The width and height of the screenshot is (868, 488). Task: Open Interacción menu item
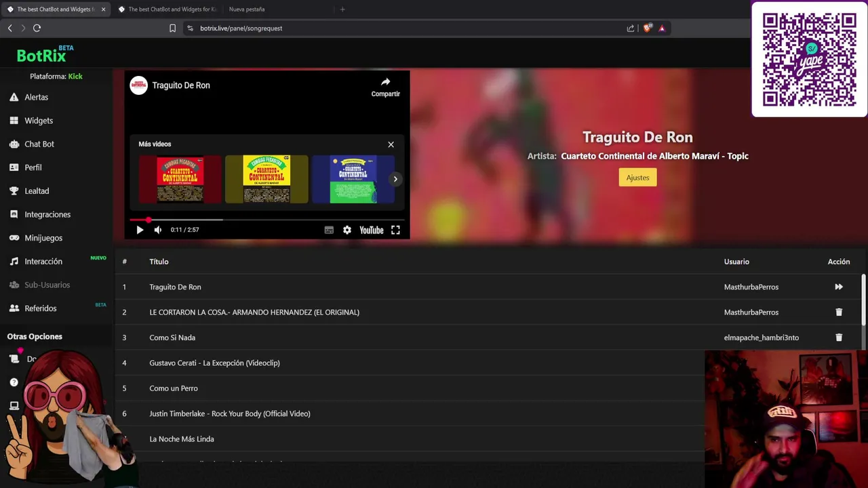coord(43,261)
